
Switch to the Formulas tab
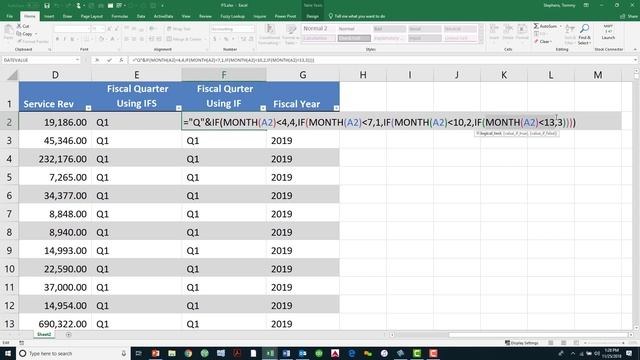pos(120,16)
